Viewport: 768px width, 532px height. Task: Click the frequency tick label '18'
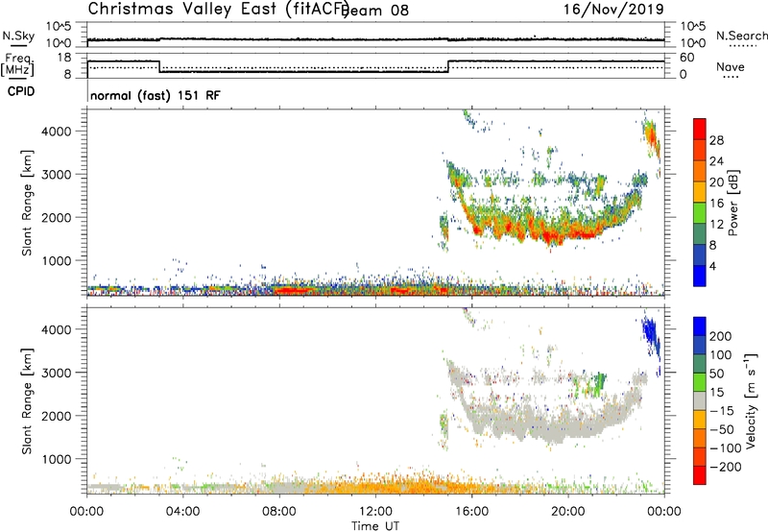point(62,58)
